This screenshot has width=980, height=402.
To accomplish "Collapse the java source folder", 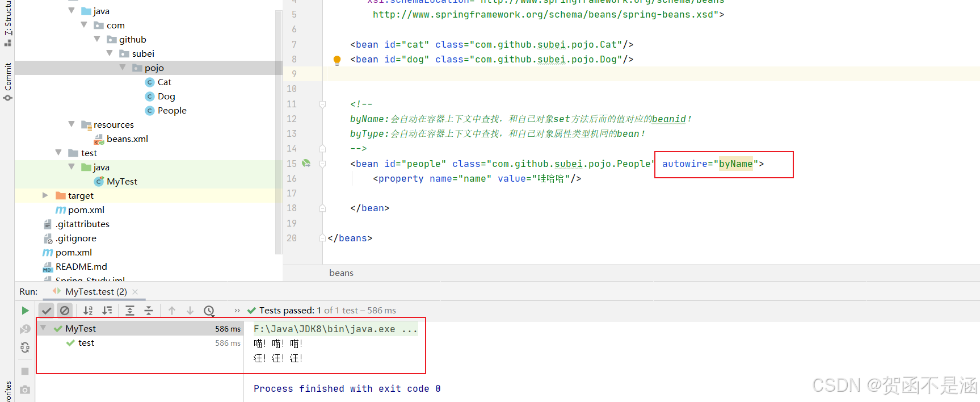I will 71,11.
